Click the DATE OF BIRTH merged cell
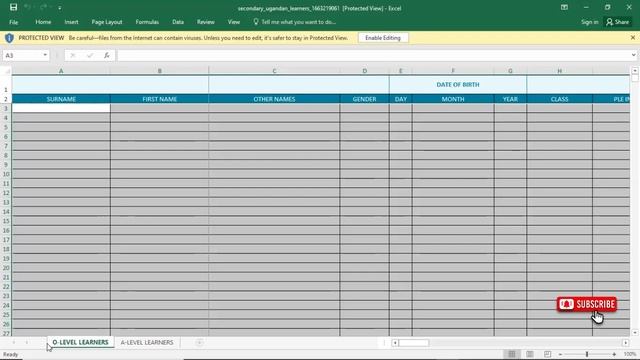This screenshot has height=360, width=640. click(458, 84)
